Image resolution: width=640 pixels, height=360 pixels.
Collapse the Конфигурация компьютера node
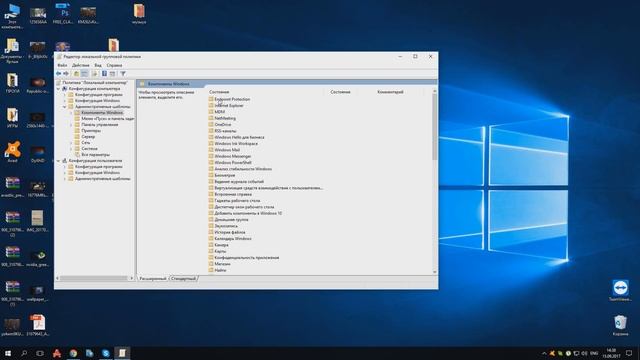coord(58,89)
